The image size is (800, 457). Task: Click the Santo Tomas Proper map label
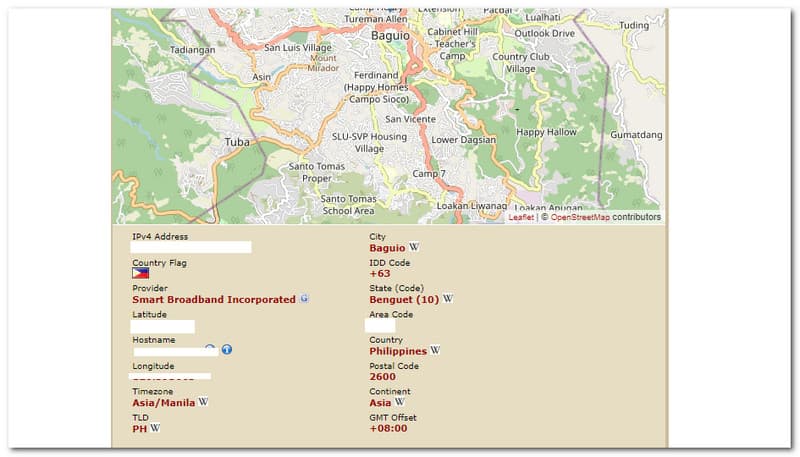tap(317, 172)
